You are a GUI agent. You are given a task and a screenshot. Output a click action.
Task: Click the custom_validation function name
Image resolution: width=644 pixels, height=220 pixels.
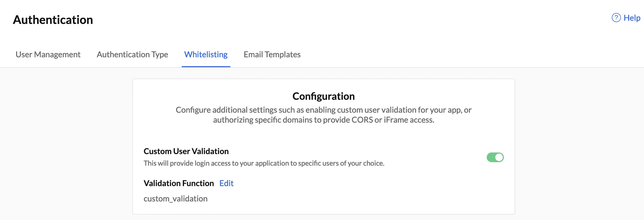coord(176,199)
